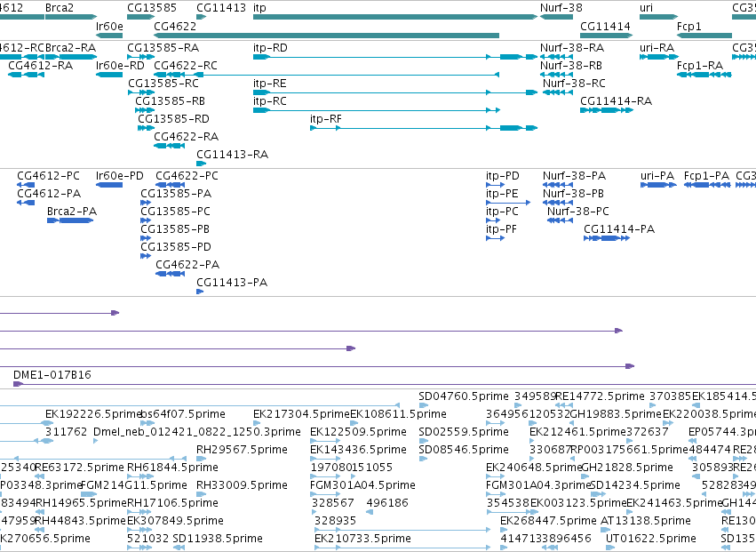Select the Ir60e gene label
The width and height of the screenshot is (756, 552).
click(109, 26)
